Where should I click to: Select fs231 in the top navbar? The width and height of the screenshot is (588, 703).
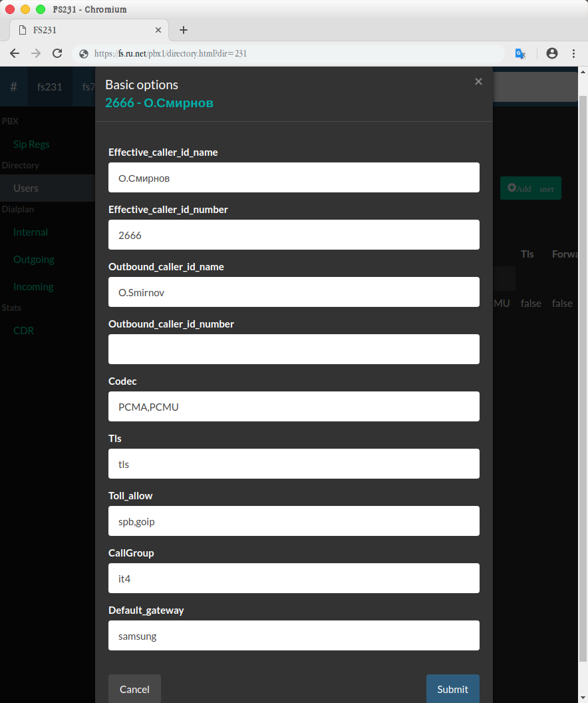50,87
